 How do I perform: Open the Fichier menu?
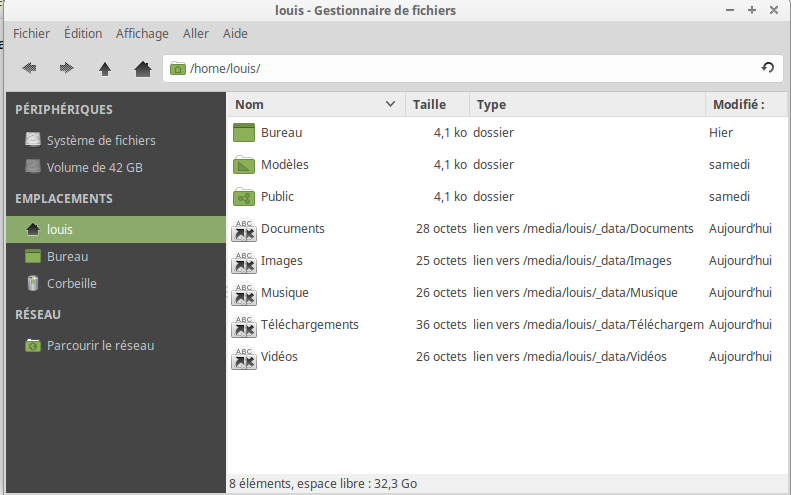pos(31,33)
